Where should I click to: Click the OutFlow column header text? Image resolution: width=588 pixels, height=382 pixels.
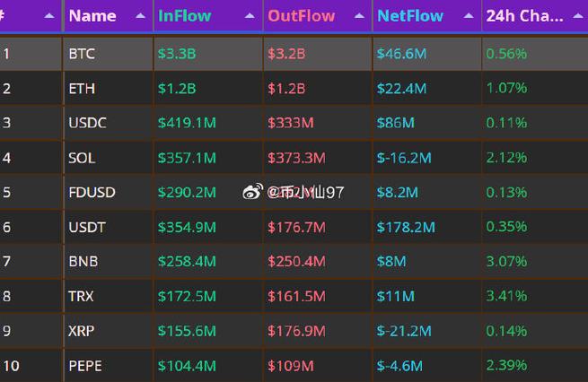coord(301,16)
